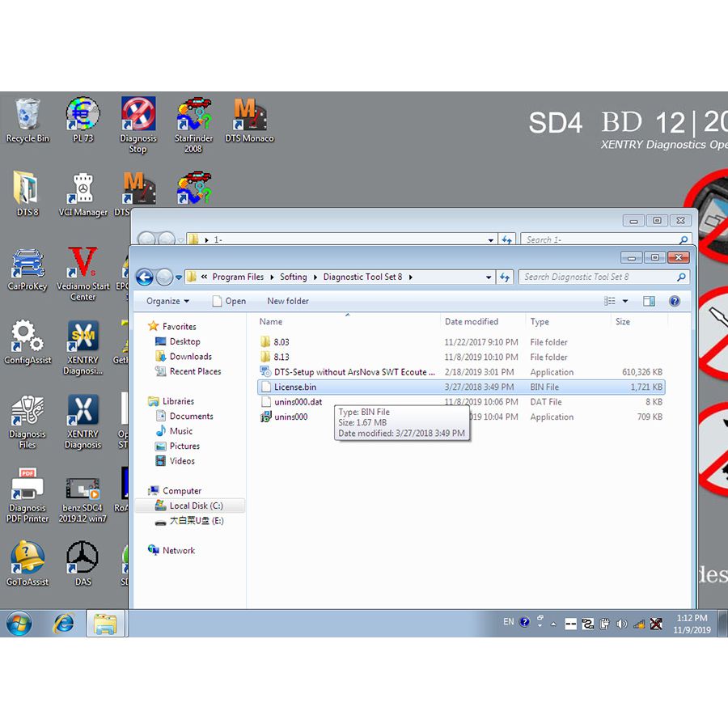The width and height of the screenshot is (728, 728).
Task: Select Local Disk (C:) in navigation pane
Action: (x=196, y=506)
